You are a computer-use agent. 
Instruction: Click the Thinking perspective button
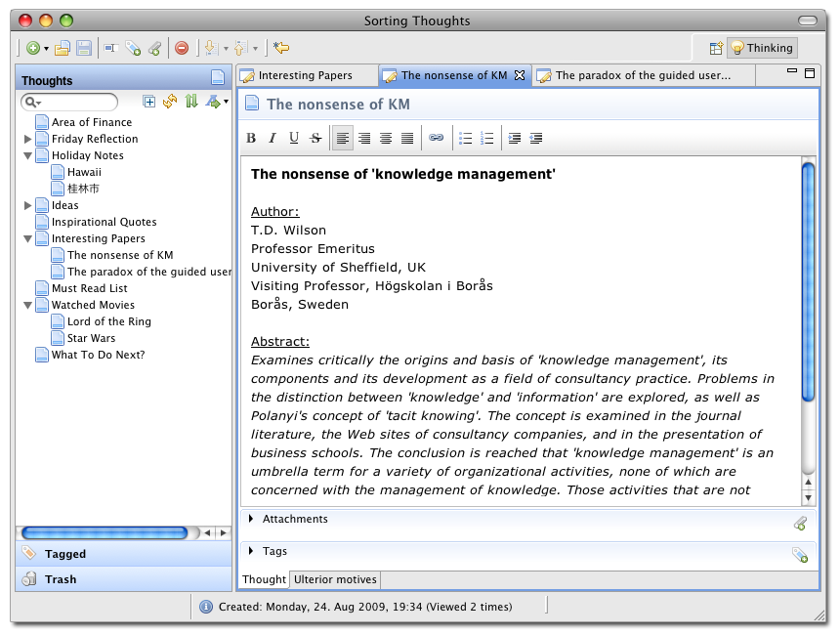point(762,48)
